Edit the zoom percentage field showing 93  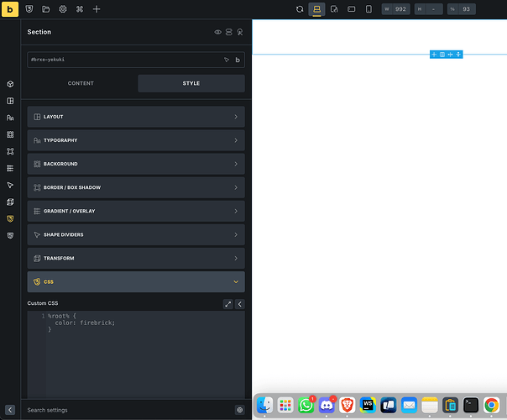(462, 9)
